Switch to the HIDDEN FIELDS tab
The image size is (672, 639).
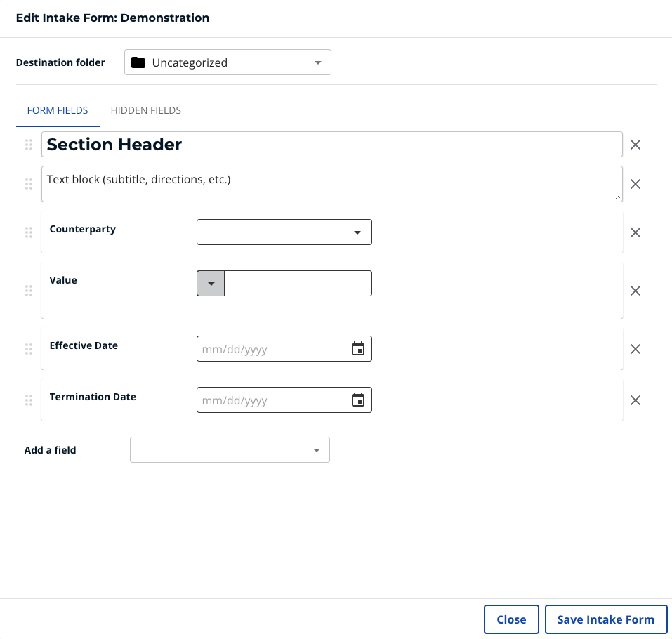coord(145,110)
